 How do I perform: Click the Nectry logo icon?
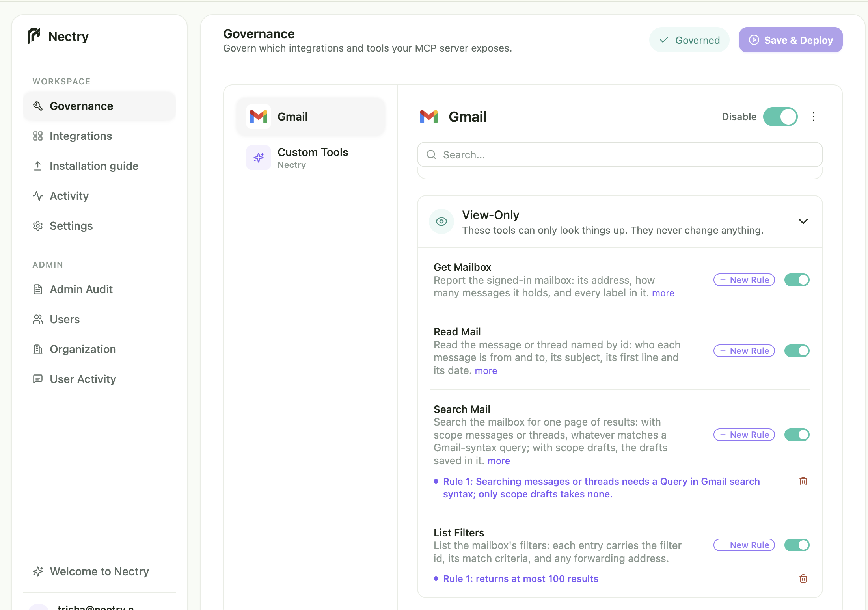click(x=34, y=36)
